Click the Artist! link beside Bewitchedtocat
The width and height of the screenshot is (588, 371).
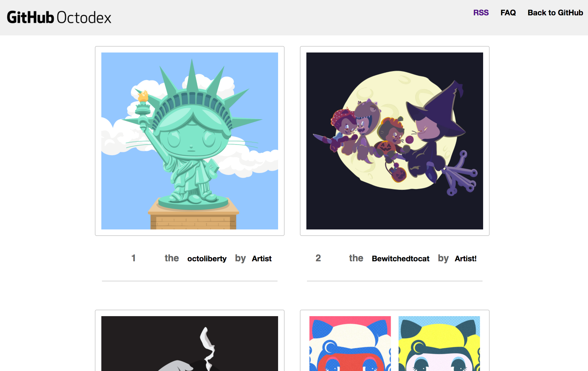[465, 259]
